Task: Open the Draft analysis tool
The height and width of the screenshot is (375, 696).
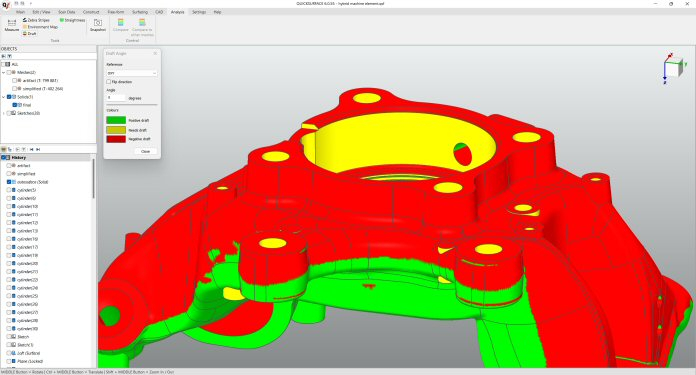Action: pyautogui.click(x=30, y=33)
